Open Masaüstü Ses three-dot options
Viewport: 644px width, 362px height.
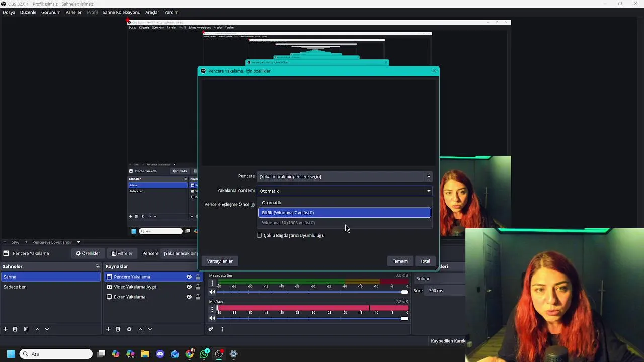pos(212,283)
